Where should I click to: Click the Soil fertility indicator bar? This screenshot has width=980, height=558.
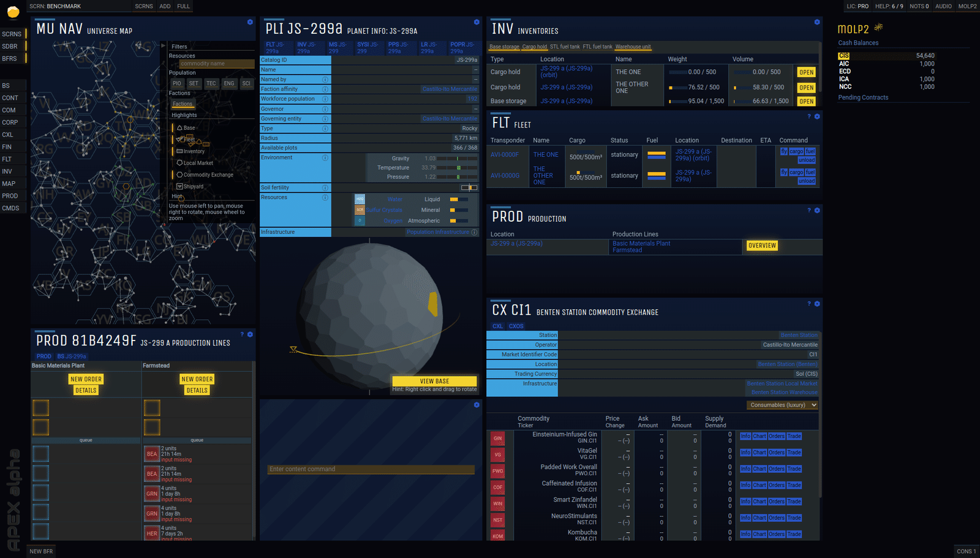tap(469, 187)
